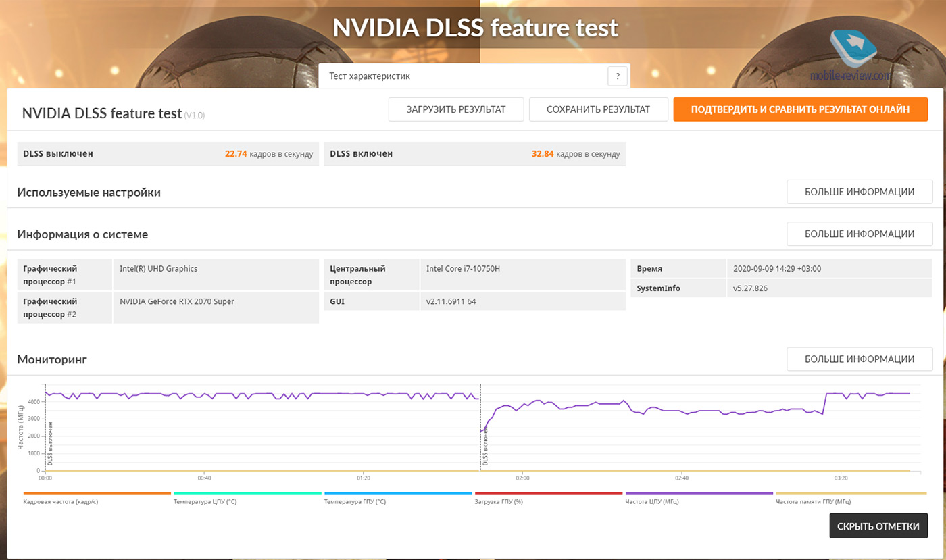Open БОЛЬШЕ ИНФОРМАЦИИ for Используемые настройки
The height and width of the screenshot is (560, 946).
click(860, 192)
